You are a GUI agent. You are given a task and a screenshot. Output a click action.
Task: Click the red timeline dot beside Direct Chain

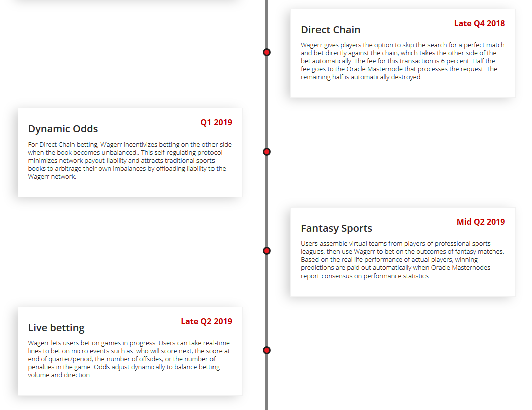tap(267, 52)
